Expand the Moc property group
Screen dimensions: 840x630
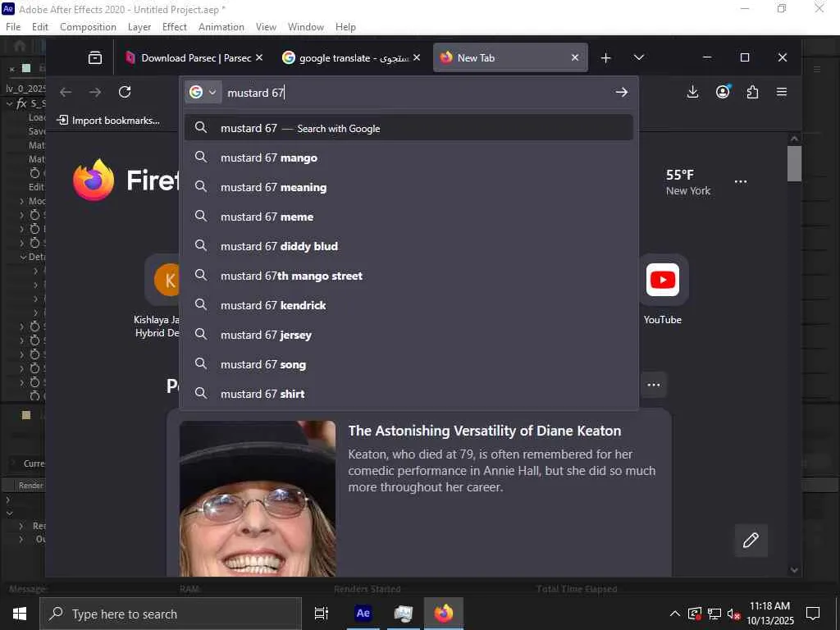pyautogui.click(x=21, y=202)
